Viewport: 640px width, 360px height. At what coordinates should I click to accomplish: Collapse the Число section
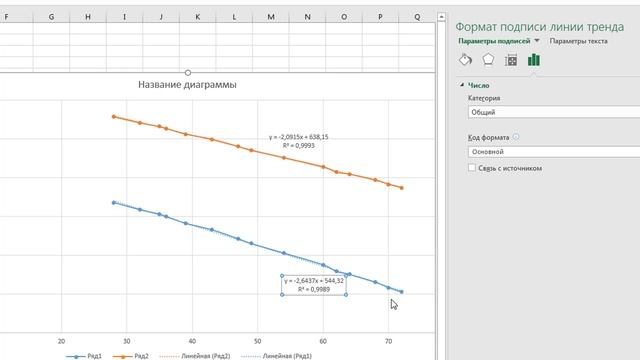point(462,85)
